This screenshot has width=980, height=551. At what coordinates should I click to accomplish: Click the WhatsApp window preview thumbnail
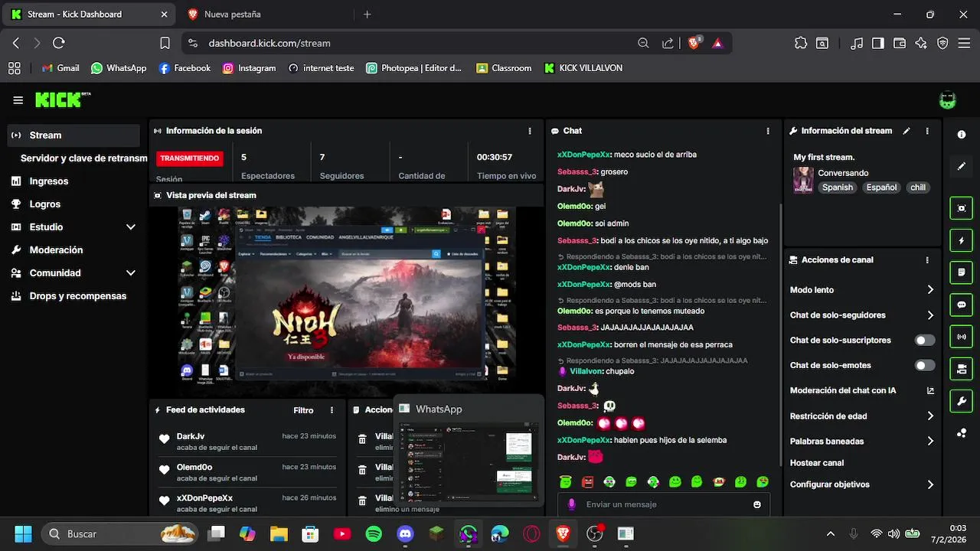tap(468, 461)
